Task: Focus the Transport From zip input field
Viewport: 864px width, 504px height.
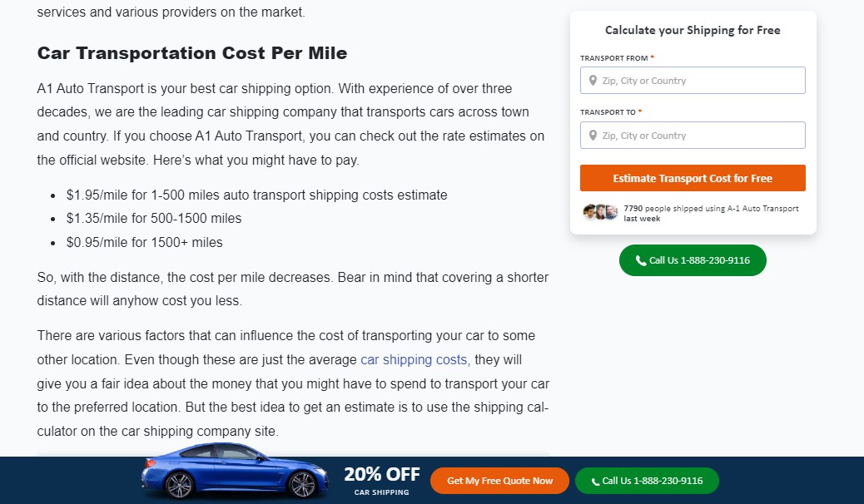Action: click(x=693, y=81)
